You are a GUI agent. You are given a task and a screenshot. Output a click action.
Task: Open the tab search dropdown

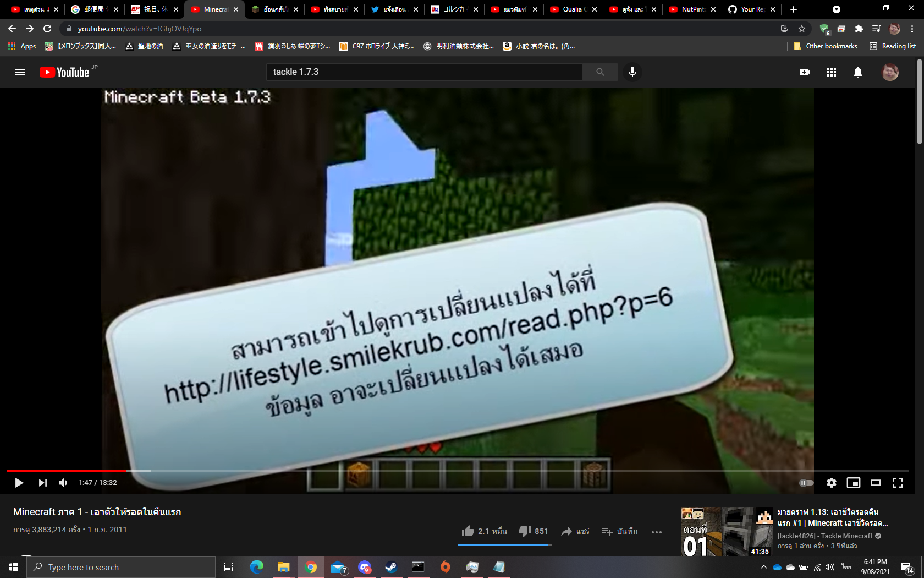coord(837,9)
